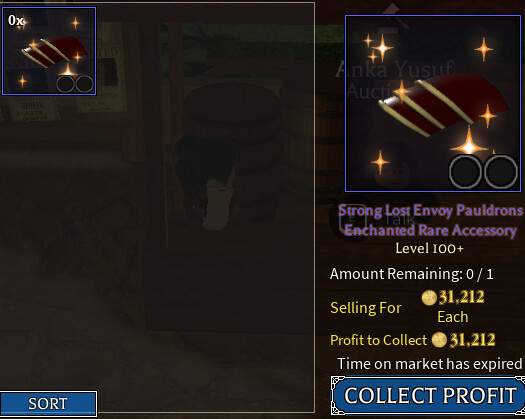The width and height of the screenshot is (525, 419).
Task: Click the left gem socket in the large preview
Action: coord(465,171)
